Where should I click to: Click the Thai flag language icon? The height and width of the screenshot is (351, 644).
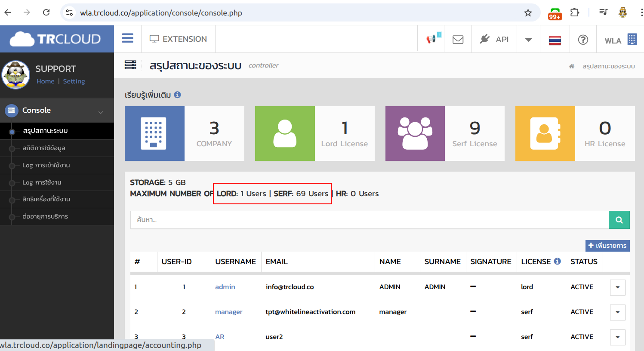(x=555, y=40)
